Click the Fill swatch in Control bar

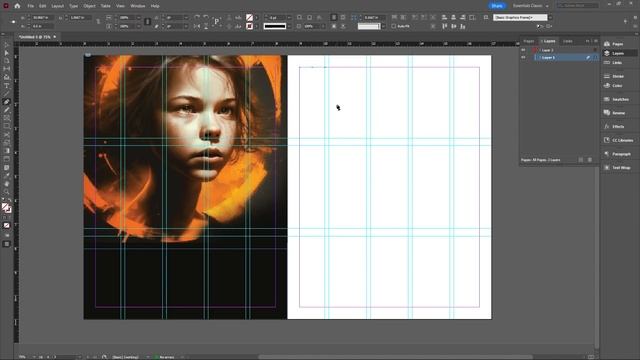[249, 18]
